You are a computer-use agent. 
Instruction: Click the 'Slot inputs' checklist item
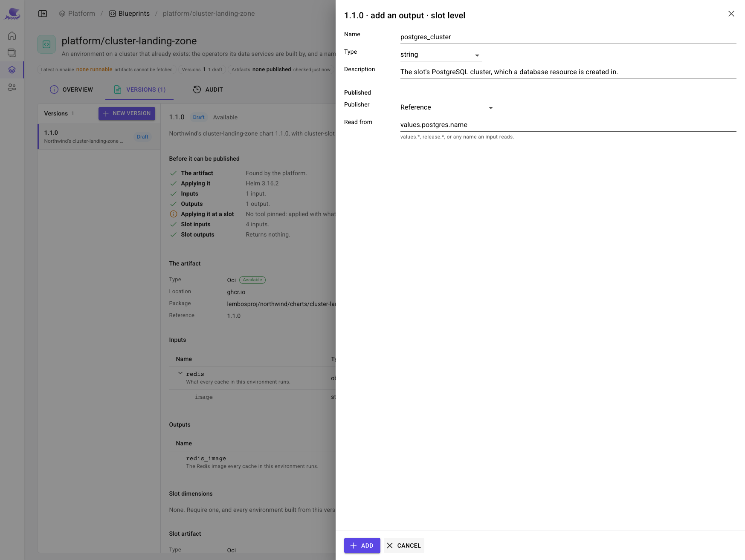click(x=196, y=224)
